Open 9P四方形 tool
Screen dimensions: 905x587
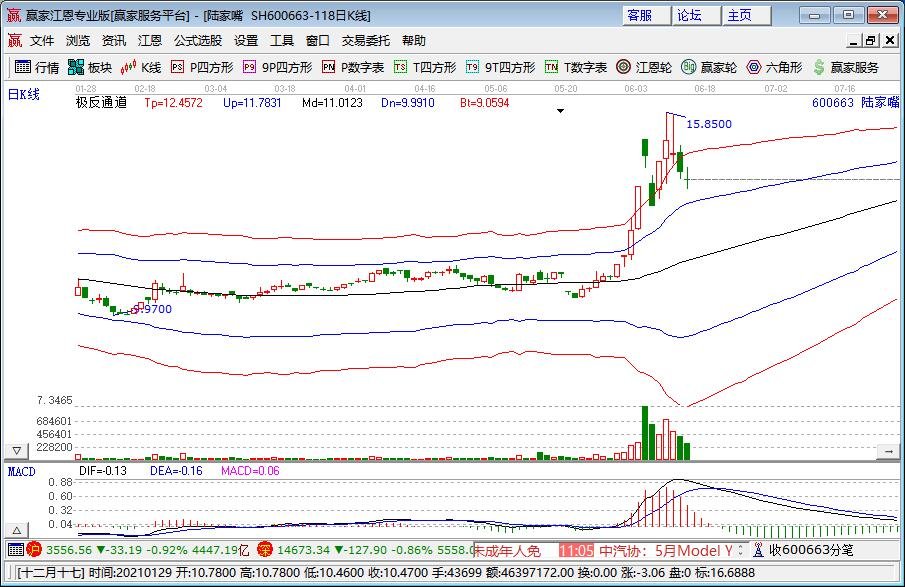pos(278,68)
